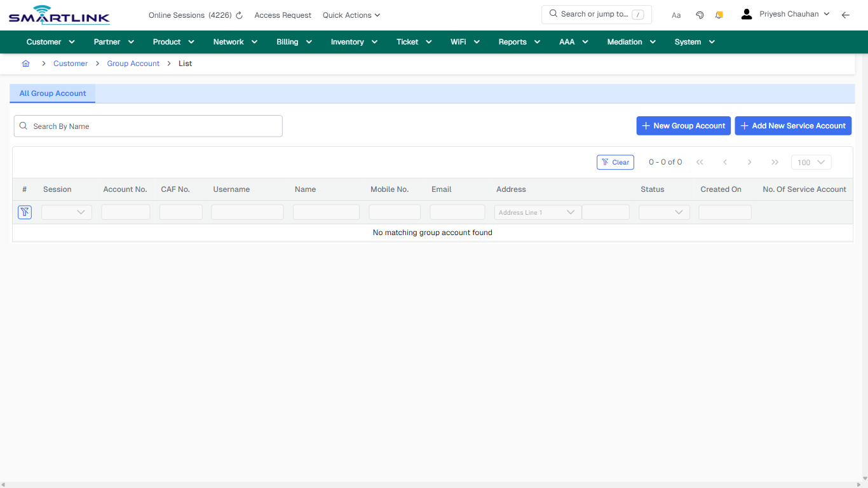This screenshot has height=488, width=868.
Task: Click the Add New Service Account button
Action: (793, 126)
